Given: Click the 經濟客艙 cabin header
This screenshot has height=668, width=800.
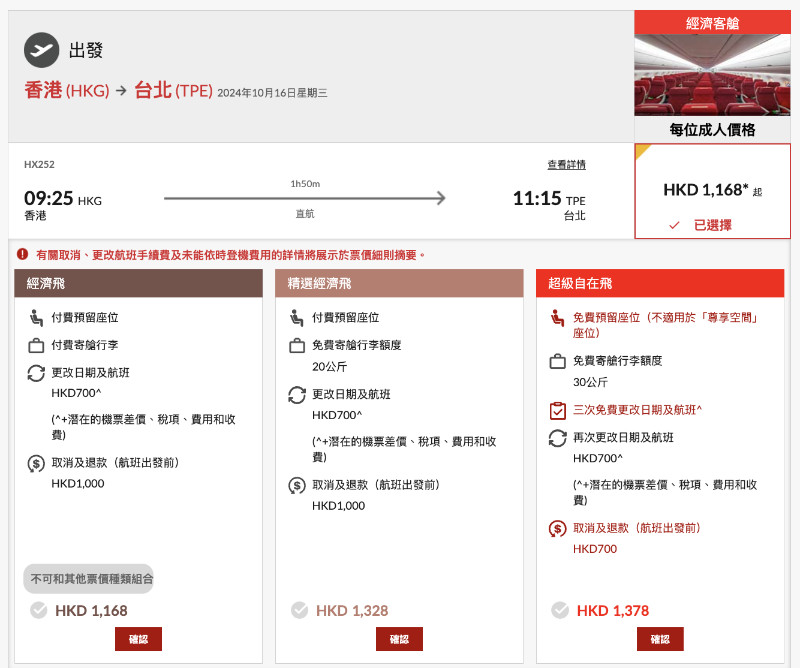Looking at the screenshot, I should [712, 23].
